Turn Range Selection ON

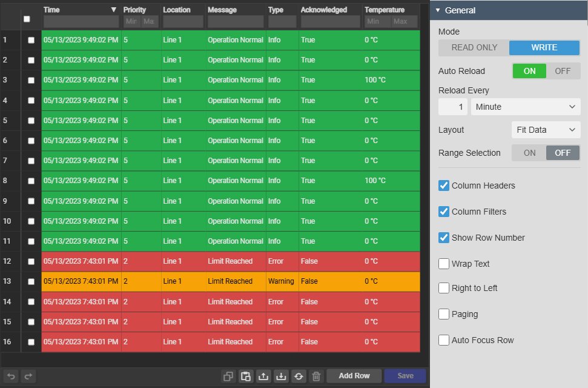point(529,153)
